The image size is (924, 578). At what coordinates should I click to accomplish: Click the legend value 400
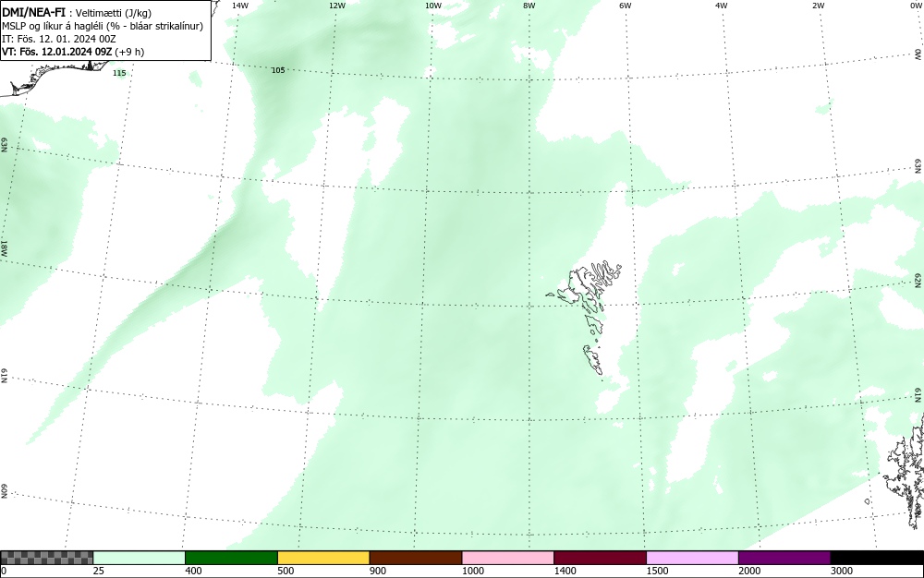[x=193, y=571]
